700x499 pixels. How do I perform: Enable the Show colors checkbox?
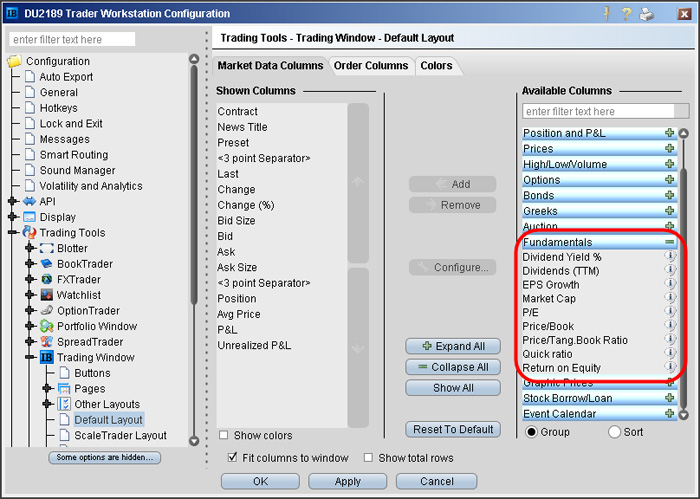coord(223,435)
